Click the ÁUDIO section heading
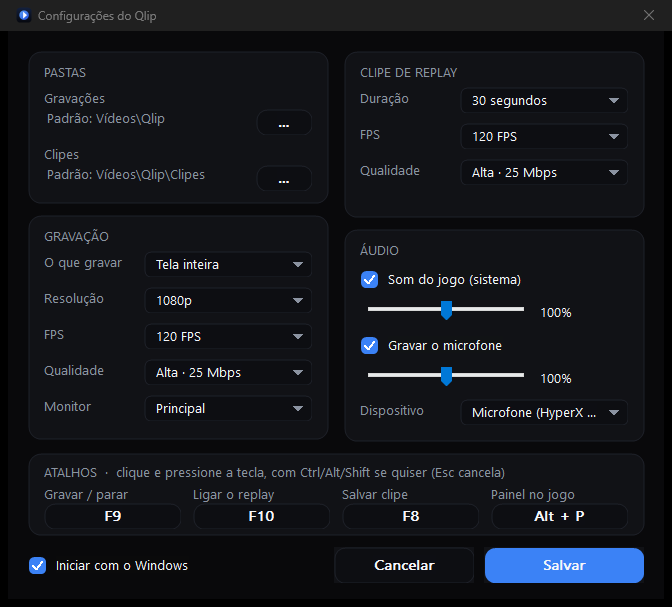Screen dimensions: 672x607 click(379, 250)
